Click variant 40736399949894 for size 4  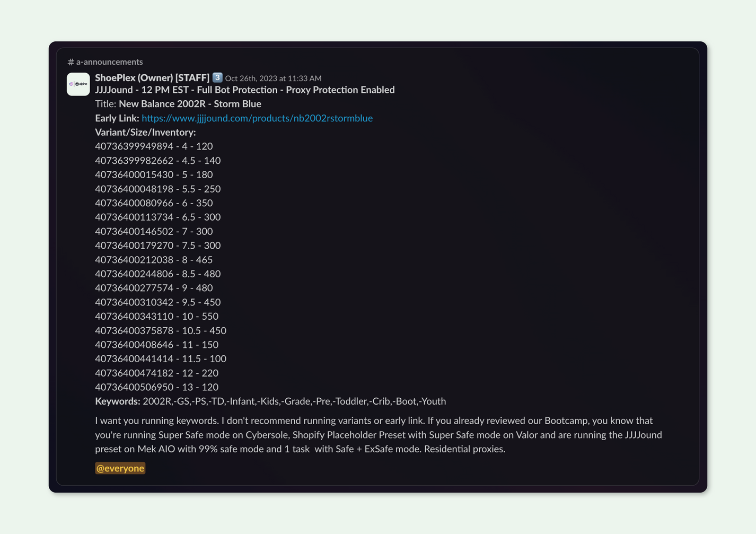(154, 146)
